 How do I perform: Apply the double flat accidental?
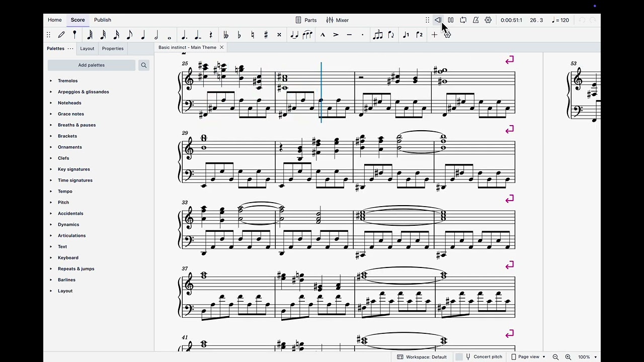click(x=226, y=35)
